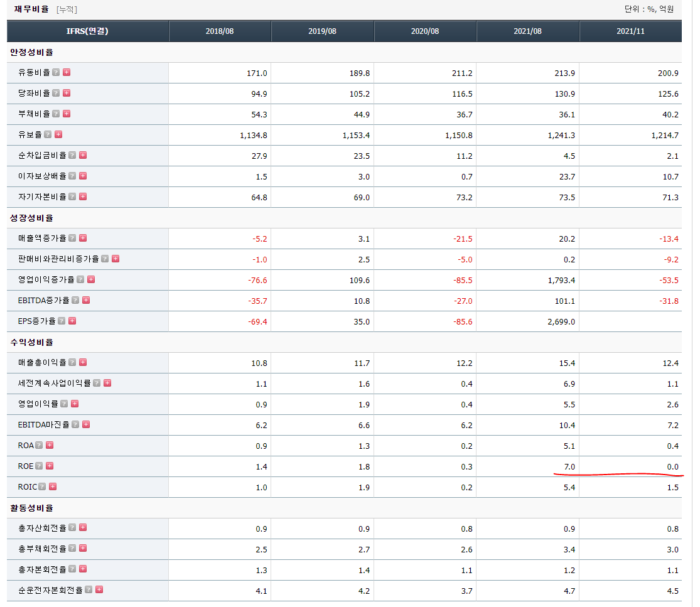The height and width of the screenshot is (607, 700).
Task: Click help icon next to 부채비율
Action: 56,114
